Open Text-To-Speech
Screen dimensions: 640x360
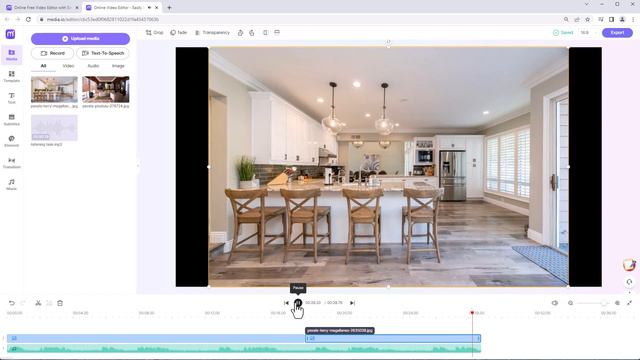click(x=103, y=53)
